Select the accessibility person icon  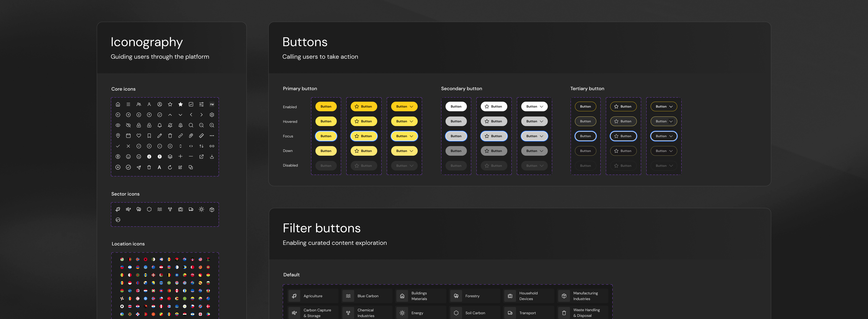click(x=118, y=157)
